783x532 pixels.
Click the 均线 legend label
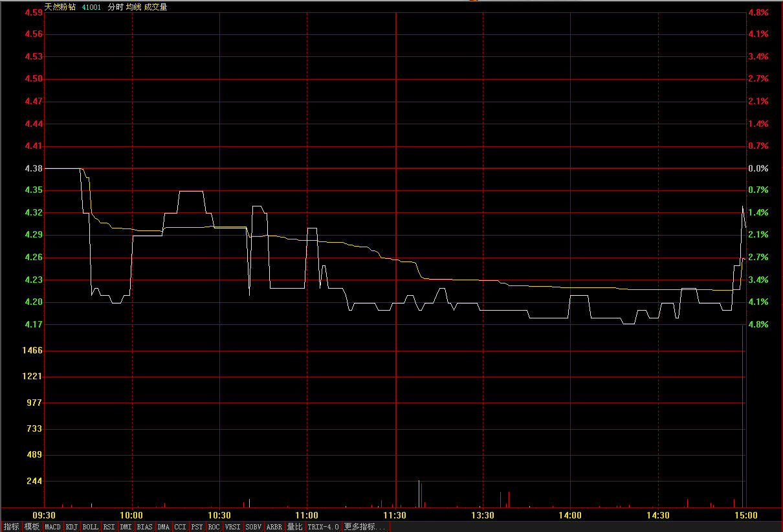coord(134,7)
